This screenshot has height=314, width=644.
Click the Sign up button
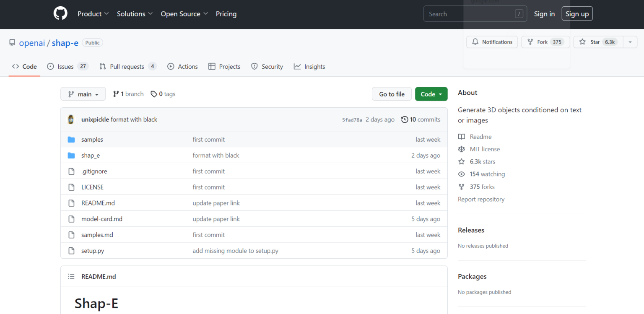(577, 14)
